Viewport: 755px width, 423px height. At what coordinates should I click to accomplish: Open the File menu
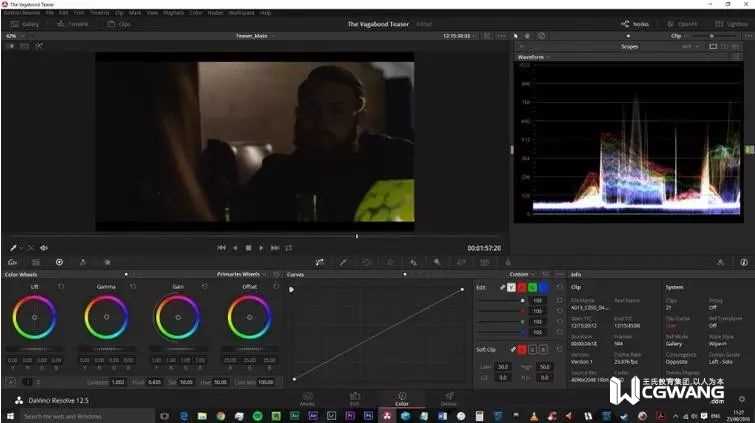click(x=50, y=13)
